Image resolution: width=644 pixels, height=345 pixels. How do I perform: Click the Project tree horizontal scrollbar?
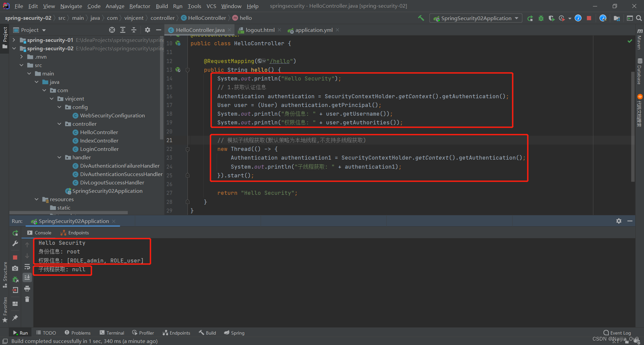[68, 213]
